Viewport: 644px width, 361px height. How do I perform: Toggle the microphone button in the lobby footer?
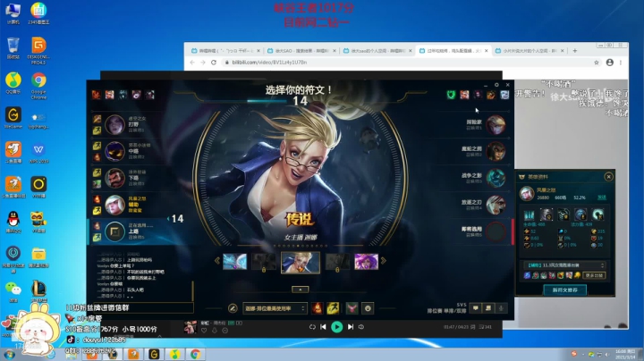501,308
